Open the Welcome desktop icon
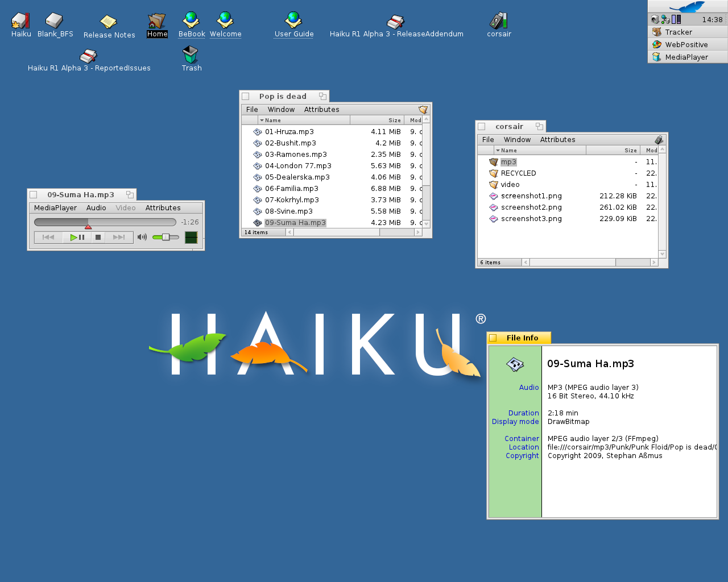This screenshot has height=582, width=728. pos(225,20)
